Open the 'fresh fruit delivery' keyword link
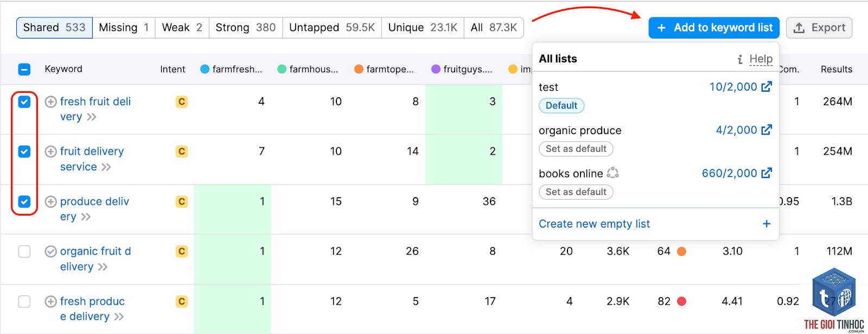 pyautogui.click(x=95, y=109)
